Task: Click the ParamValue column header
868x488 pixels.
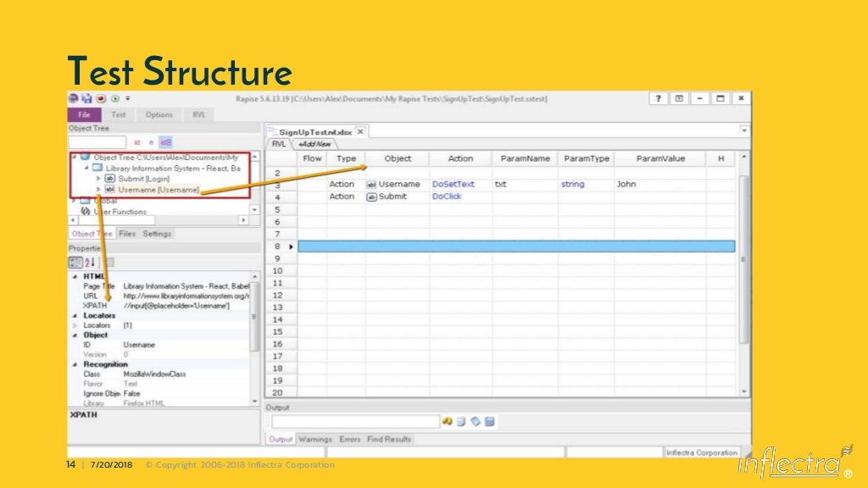Action: 659,158
